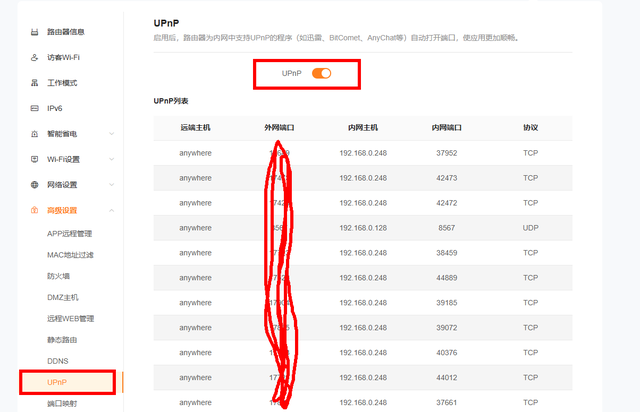Click TCP cell in port 40376 row
The image size is (640, 412).
tap(531, 352)
